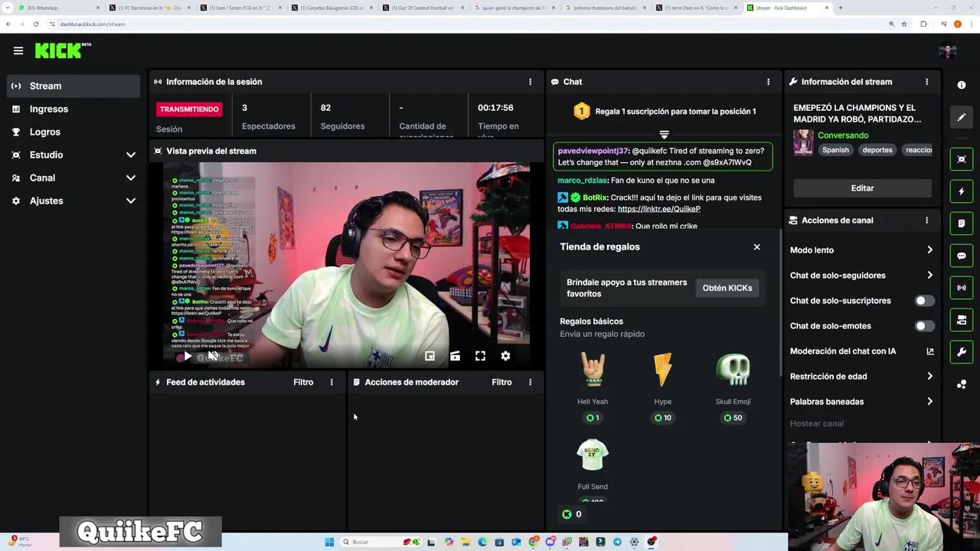Click the Windows Start button
980x551 pixels.
[329, 542]
